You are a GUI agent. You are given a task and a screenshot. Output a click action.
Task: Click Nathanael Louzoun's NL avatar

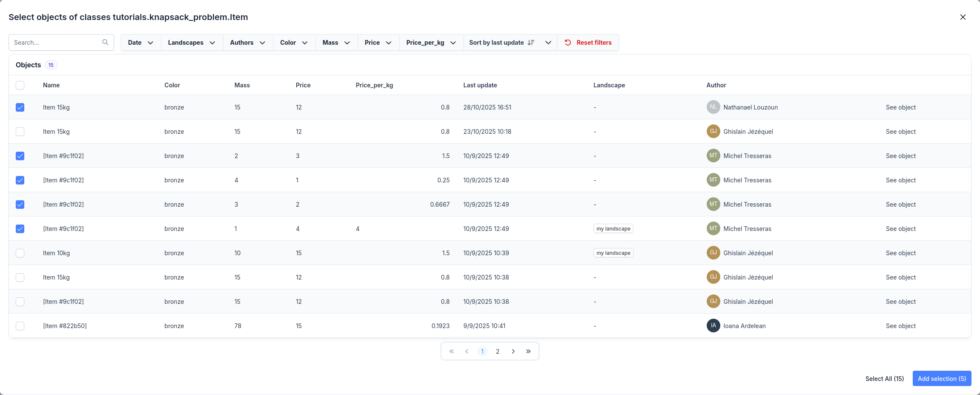pyautogui.click(x=713, y=107)
